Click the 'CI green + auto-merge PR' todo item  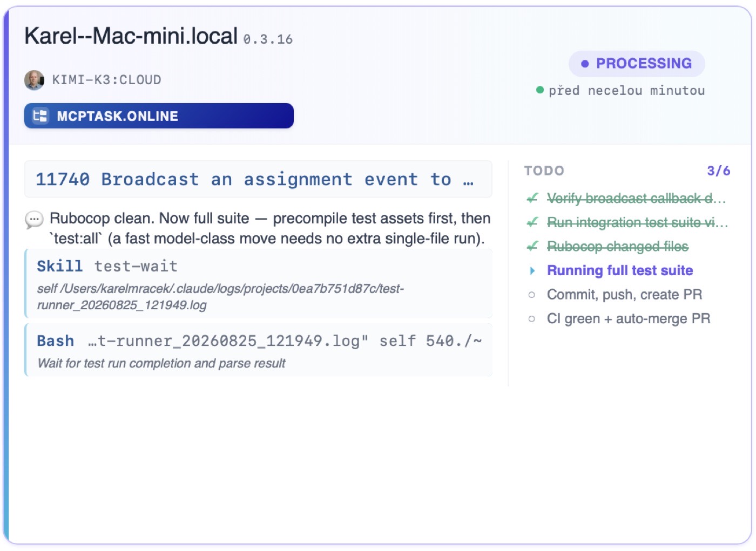[629, 319]
